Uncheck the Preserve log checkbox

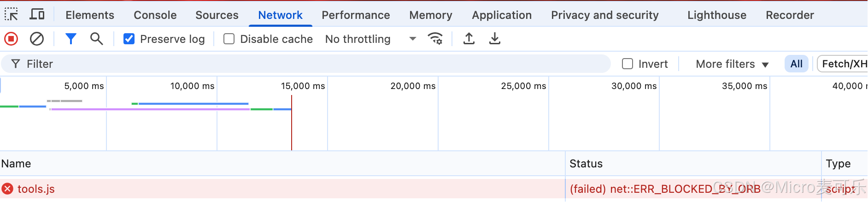[x=129, y=39]
